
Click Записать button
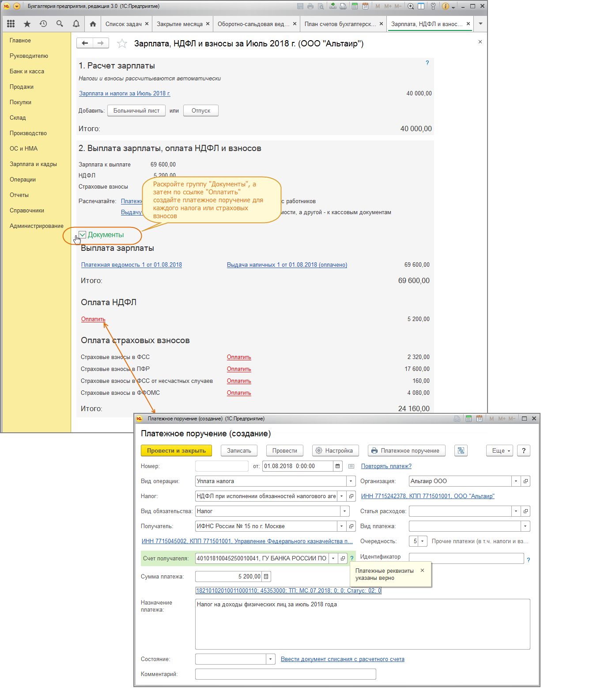coord(239,450)
